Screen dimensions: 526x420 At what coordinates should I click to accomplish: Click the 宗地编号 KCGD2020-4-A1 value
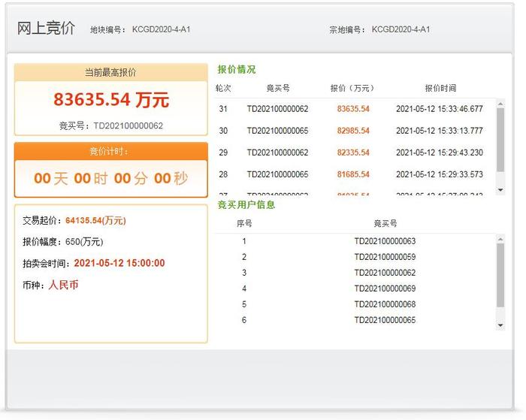(401, 29)
